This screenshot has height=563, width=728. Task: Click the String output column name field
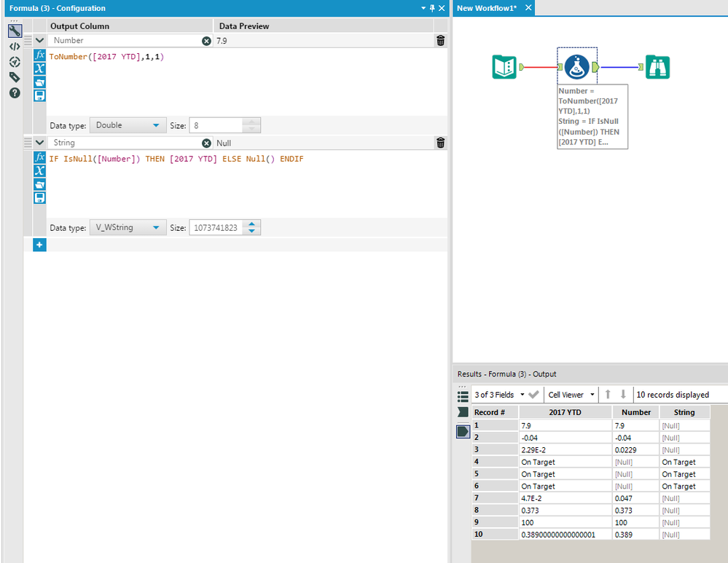(x=125, y=143)
